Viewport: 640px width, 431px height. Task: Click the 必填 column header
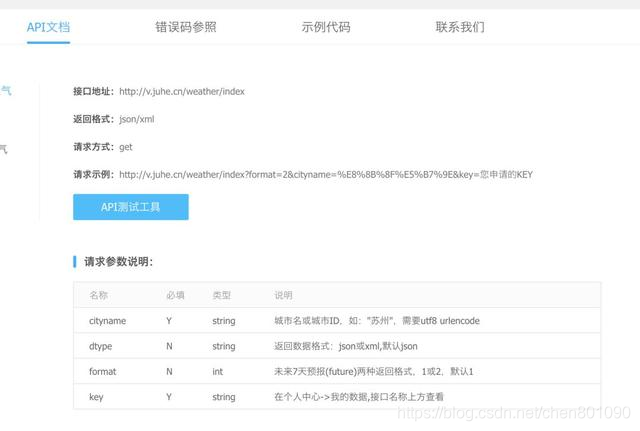[175, 295]
